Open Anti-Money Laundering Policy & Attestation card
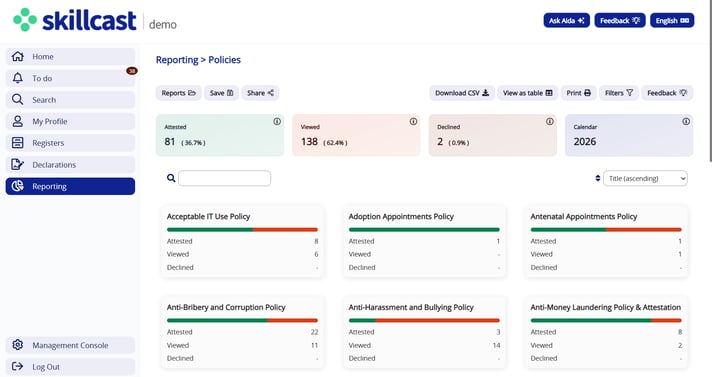712x377 pixels. point(606,332)
